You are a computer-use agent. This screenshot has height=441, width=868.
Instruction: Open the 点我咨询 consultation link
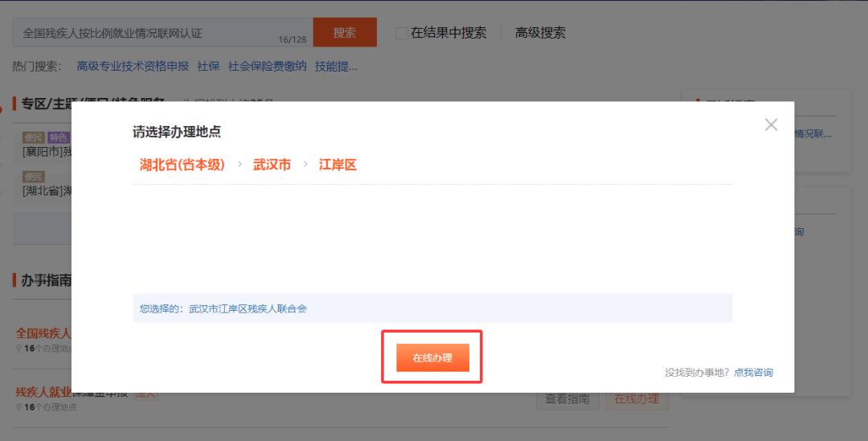pyautogui.click(x=753, y=373)
